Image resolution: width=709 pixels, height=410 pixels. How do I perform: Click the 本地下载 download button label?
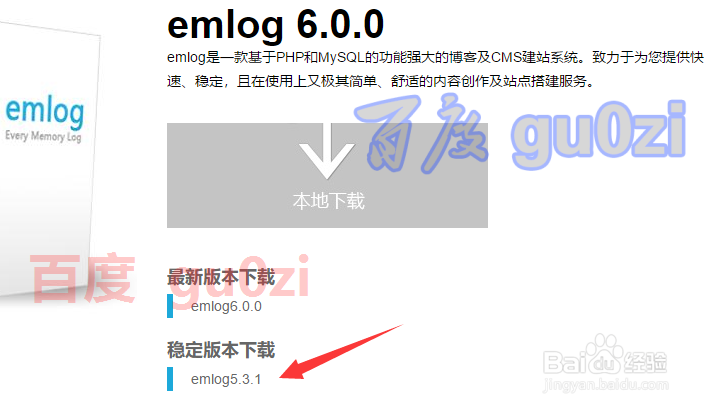pyautogui.click(x=329, y=201)
